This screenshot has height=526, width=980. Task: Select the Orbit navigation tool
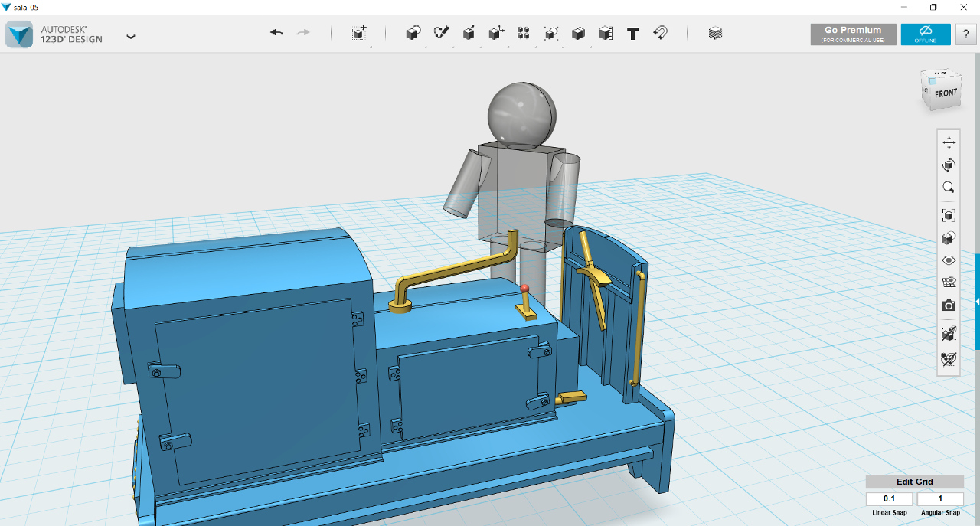949,165
